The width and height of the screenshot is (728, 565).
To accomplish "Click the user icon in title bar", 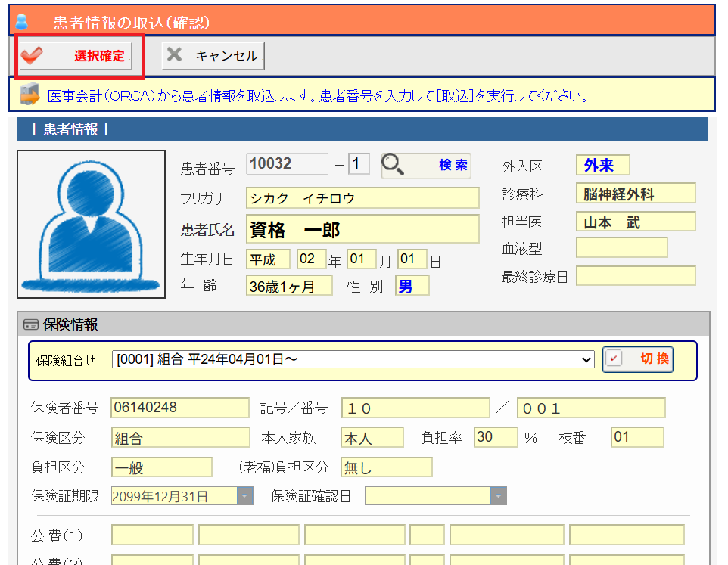I will click(21, 21).
